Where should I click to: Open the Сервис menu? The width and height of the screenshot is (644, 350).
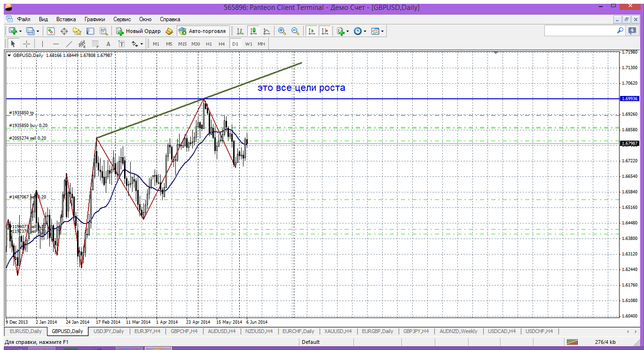122,19
